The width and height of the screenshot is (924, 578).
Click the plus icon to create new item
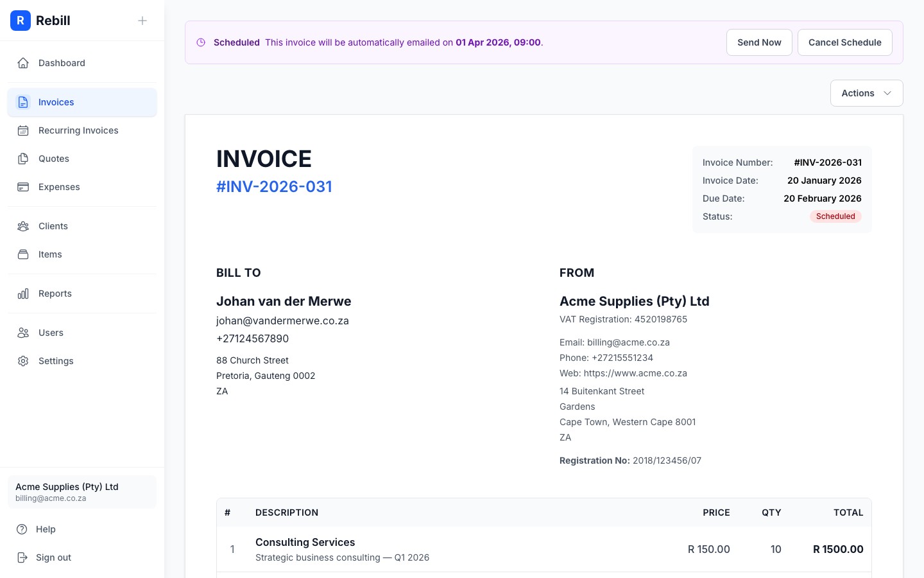pyautogui.click(x=142, y=21)
